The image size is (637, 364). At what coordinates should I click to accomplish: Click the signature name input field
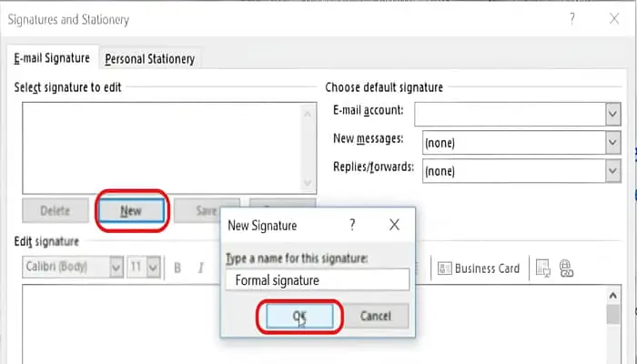(x=316, y=280)
